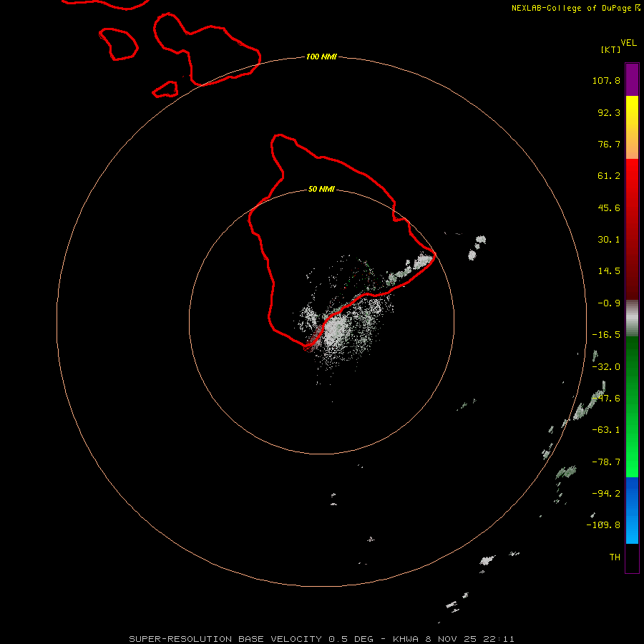Click the 107.8 value on velocity scale
This screenshot has width=644, height=644.
point(606,80)
